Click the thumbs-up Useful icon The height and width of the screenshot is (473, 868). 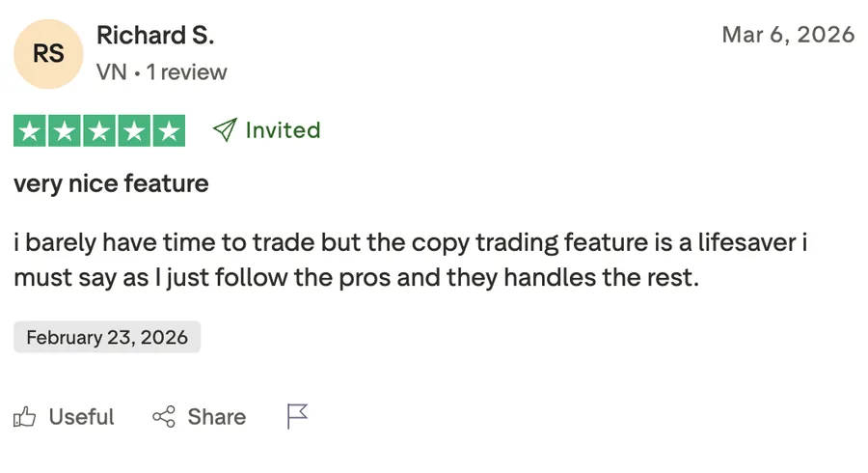click(25, 417)
